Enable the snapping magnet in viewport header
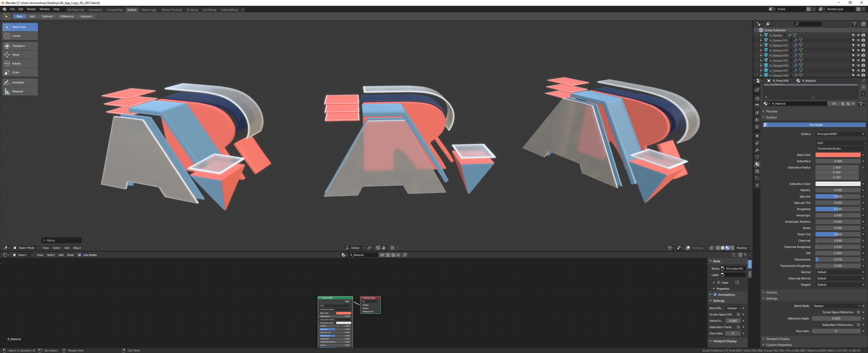This screenshot has width=868, height=353. click(x=378, y=247)
